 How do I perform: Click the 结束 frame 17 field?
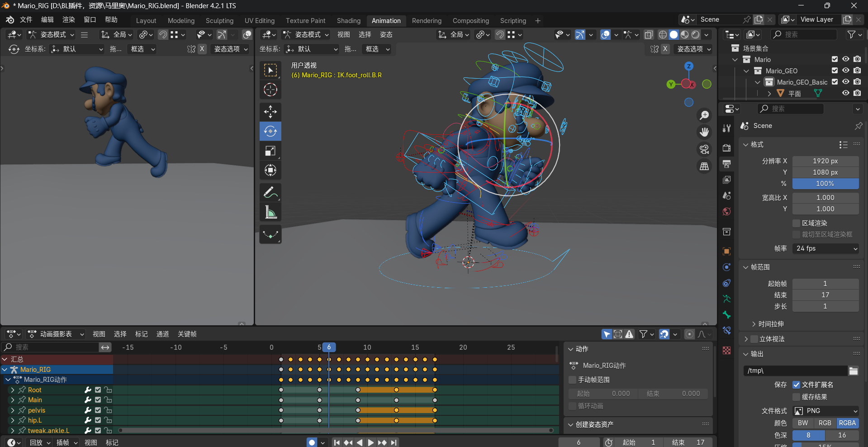(x=825, y=295)
